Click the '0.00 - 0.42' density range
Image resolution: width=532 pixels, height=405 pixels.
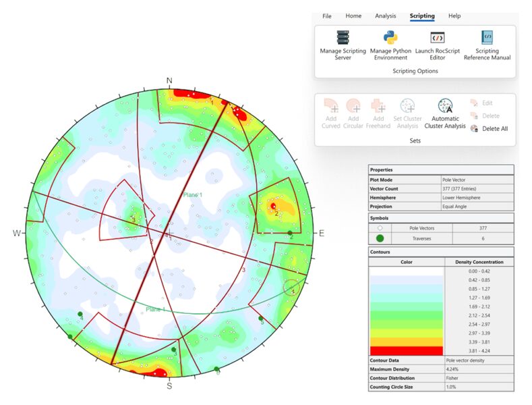click(479, 271)
